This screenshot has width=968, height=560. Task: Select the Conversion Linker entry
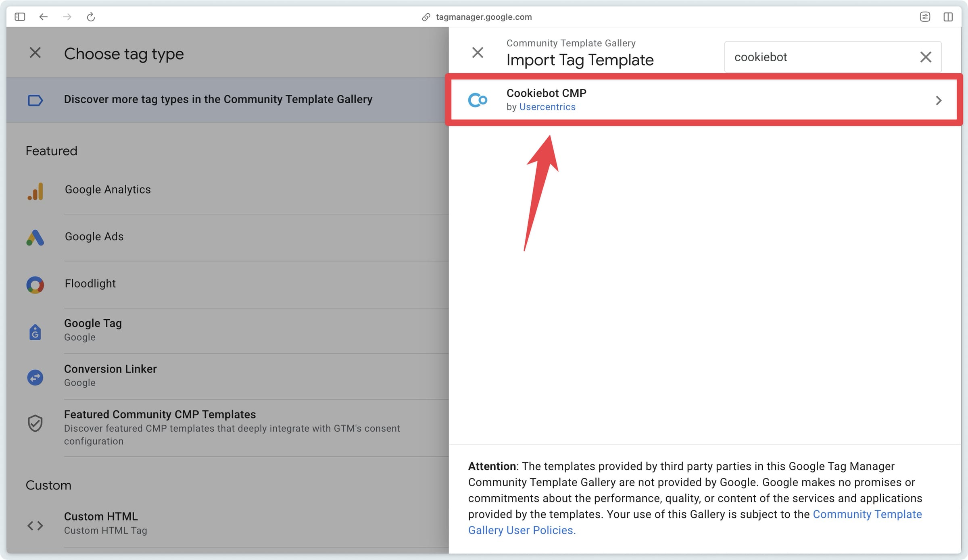coord(227,376)
